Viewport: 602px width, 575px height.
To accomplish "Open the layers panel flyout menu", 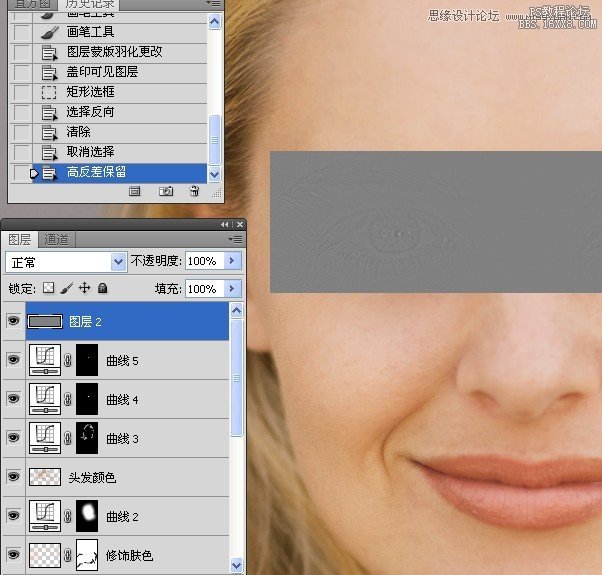I will coord(235,240).
